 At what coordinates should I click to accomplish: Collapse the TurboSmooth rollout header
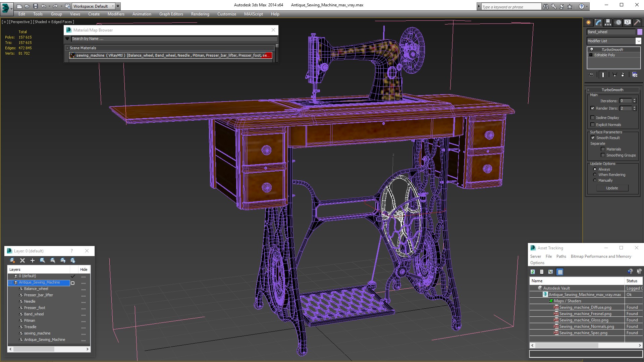[x=612, y=90]
